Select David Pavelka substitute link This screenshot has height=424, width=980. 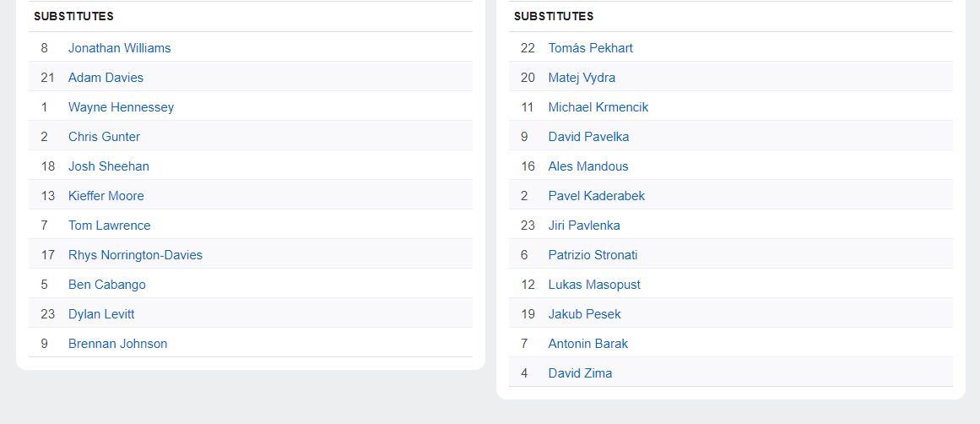coord(588,137)
